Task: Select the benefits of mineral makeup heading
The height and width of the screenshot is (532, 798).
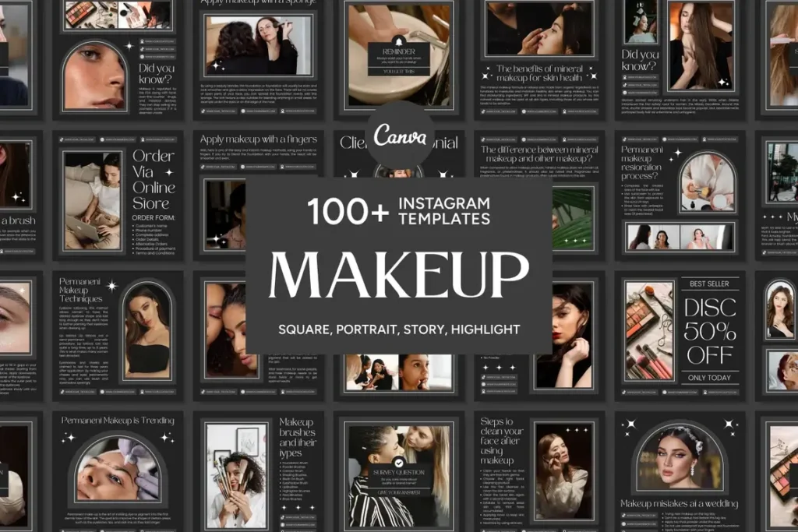Action: (538, 74)
